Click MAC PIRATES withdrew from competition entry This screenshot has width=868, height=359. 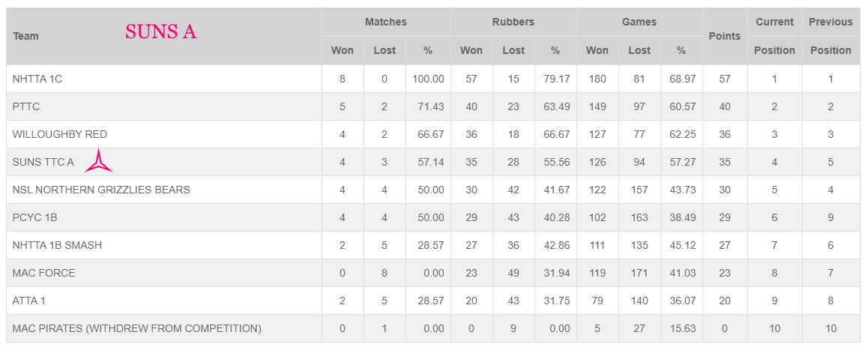pyautogui.click(x=136, y=328)
